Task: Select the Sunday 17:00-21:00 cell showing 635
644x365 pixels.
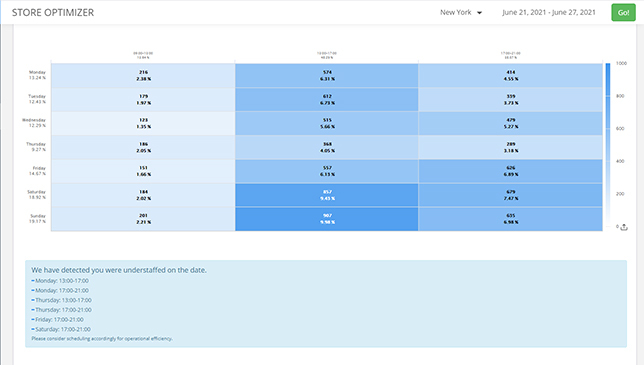Action: point(511,219)
